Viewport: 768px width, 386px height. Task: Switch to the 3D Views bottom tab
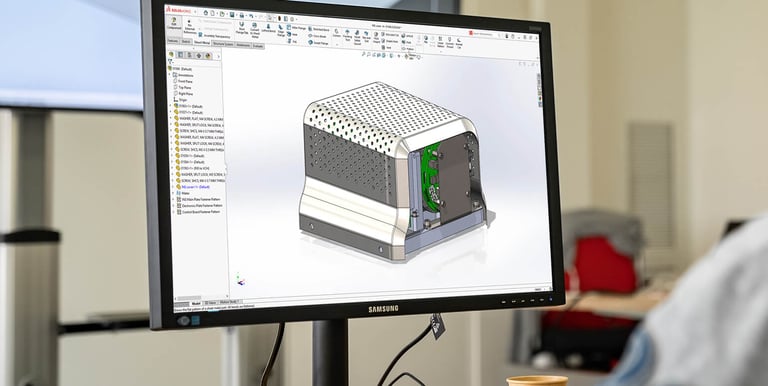coord(210,303)
